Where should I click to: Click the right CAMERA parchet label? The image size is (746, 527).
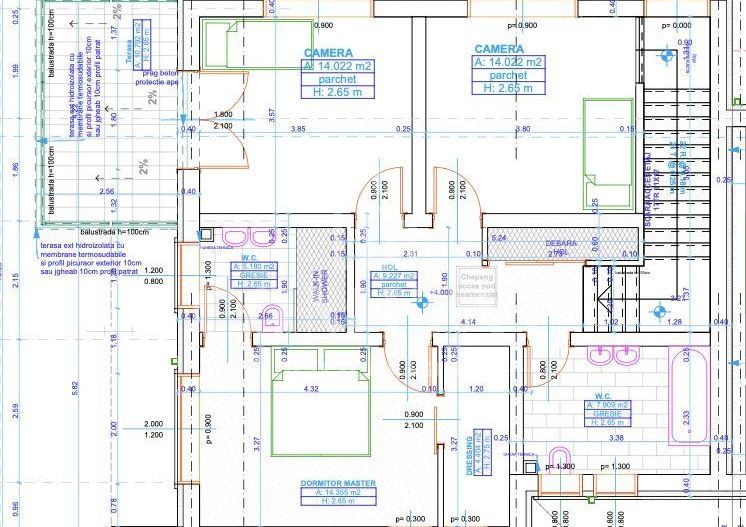tap(508, 75)
